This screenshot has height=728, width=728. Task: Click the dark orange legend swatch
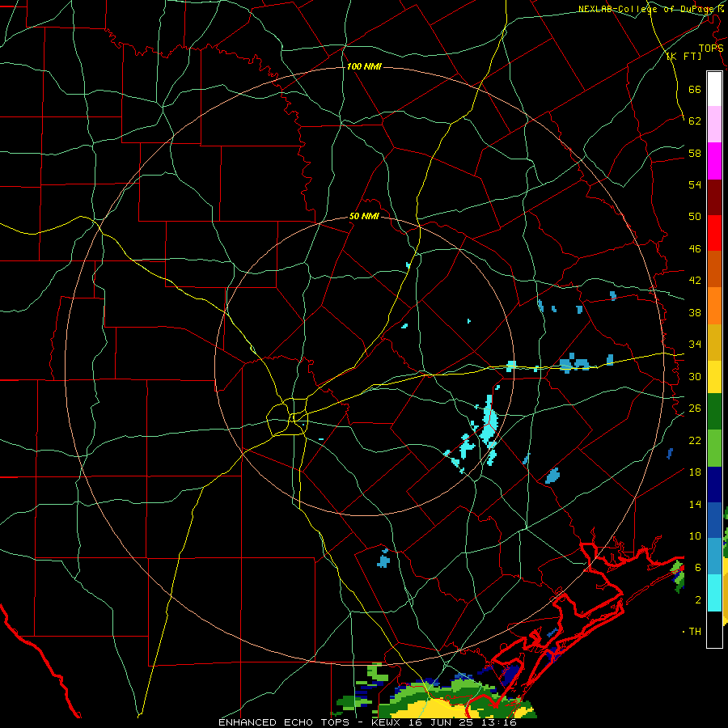tap(714, 269)
